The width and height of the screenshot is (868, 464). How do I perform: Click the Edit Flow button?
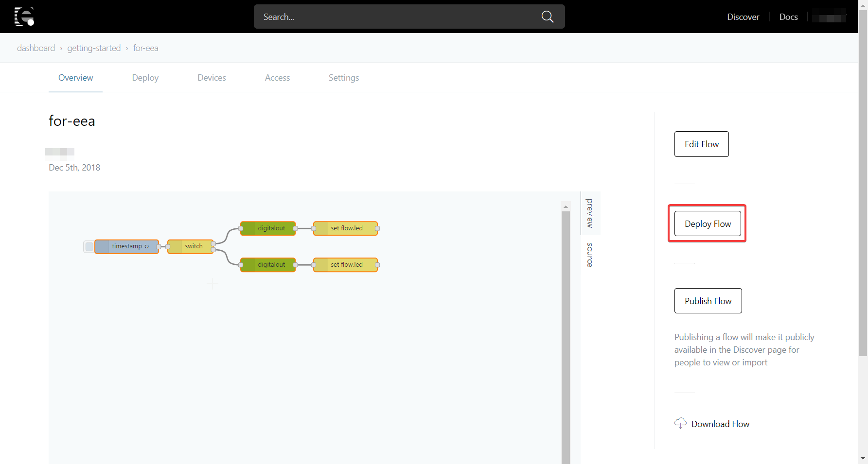[x=701, y=144]
